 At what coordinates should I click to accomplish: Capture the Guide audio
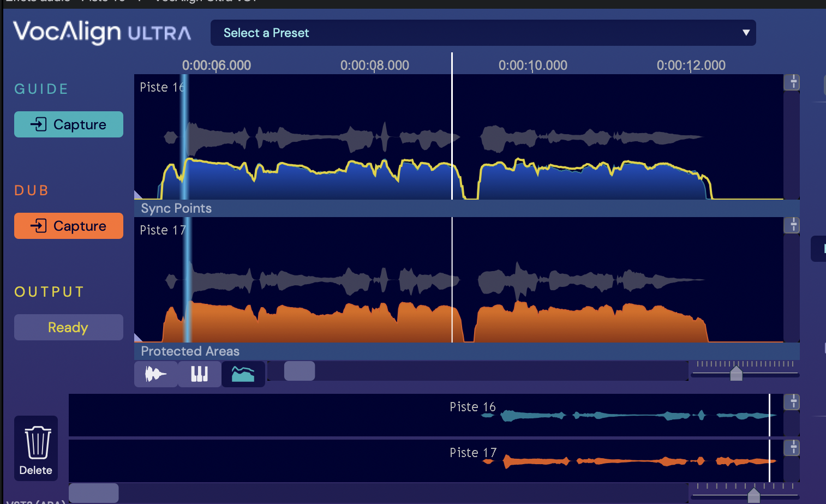pos(69,124)
